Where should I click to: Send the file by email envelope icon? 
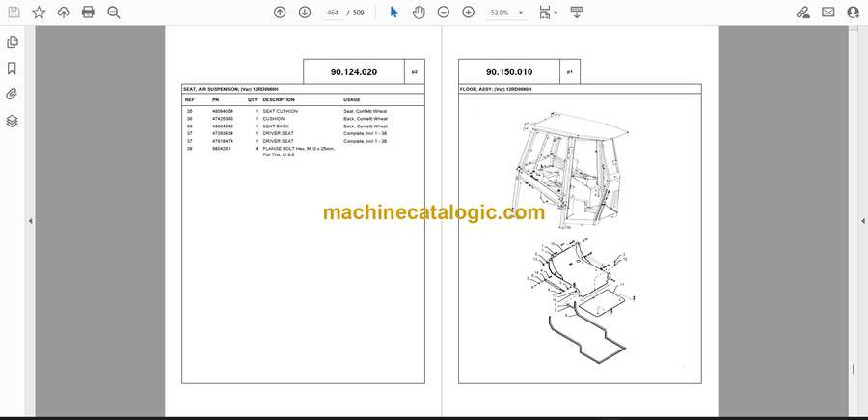828,13
